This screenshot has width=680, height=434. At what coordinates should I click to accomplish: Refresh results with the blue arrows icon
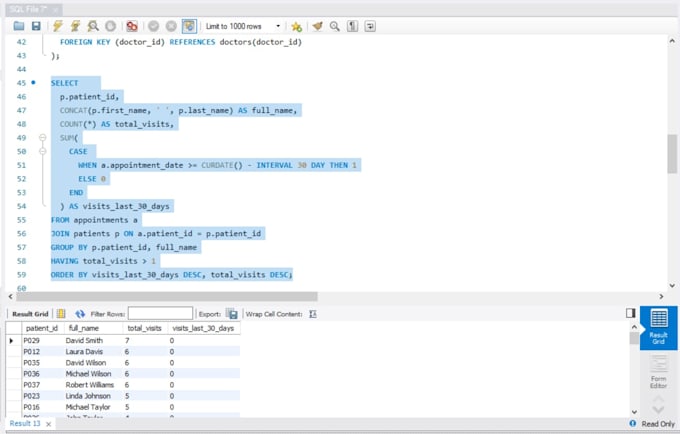tap(80, 313)
